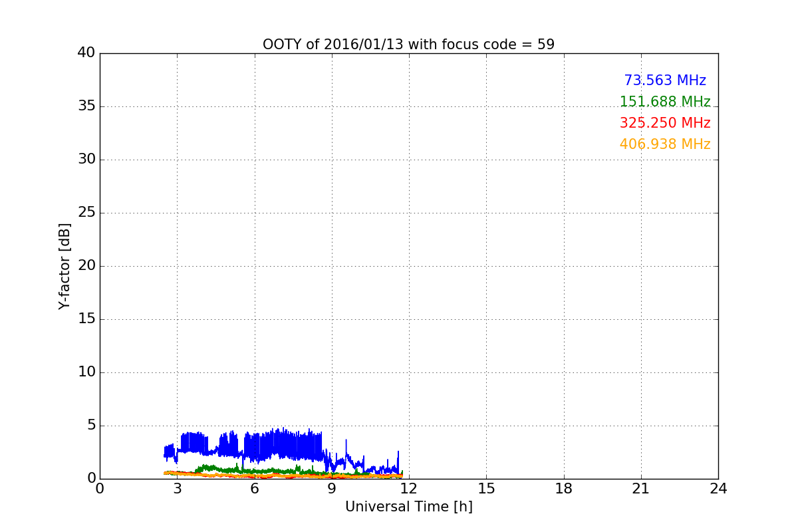Select the '406.938 MHz' legend label

(665, 144)
